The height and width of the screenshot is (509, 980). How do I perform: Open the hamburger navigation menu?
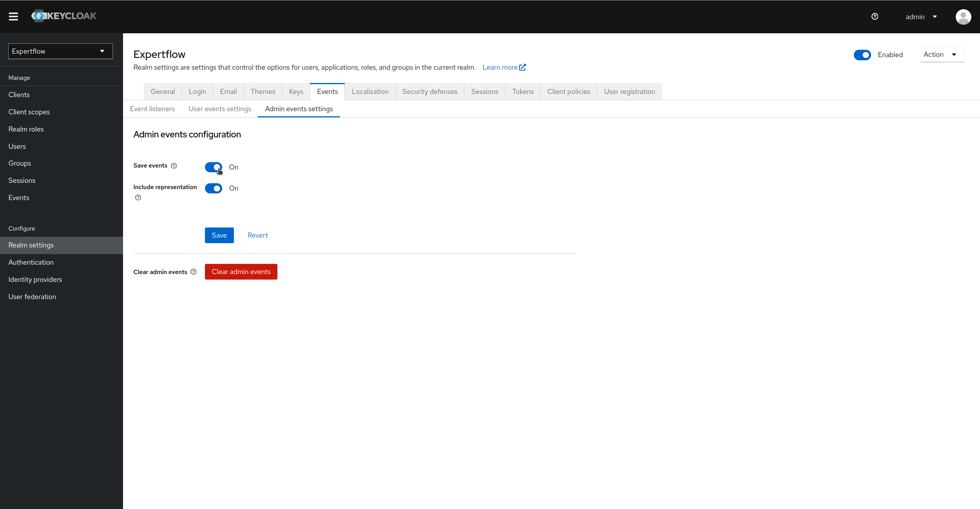pos(13,16)
